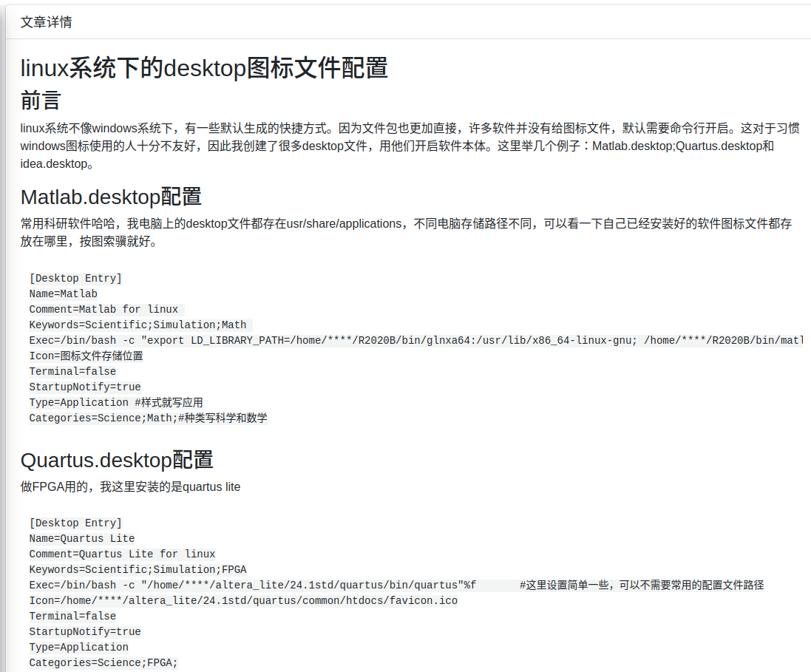The width and height of the screenshot is (811, 672).
Task: Click the Icon=图标文件存储位置 line
Action: point(86,356)
